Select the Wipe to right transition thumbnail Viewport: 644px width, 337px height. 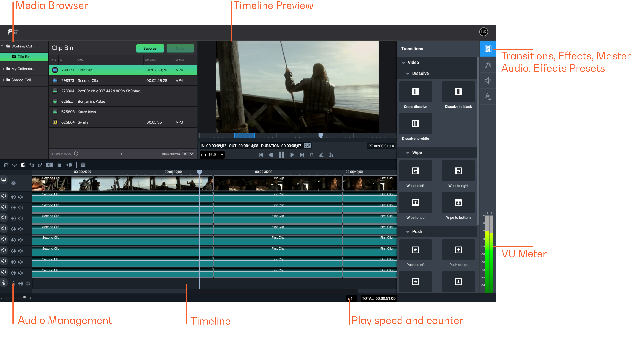[458, 171]
